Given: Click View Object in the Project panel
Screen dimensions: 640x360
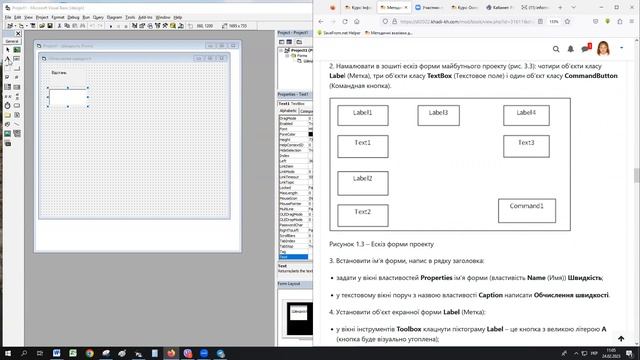Looking at the screenshot, I should click(289, 42).
